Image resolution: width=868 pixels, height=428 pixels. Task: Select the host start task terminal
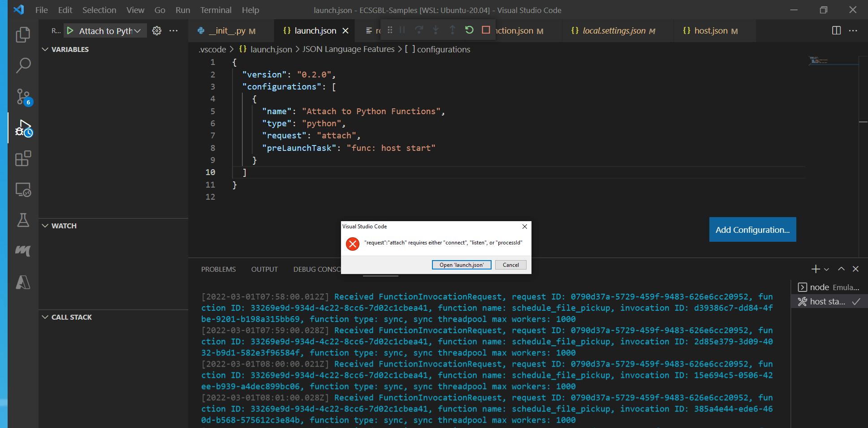point(829,302)
